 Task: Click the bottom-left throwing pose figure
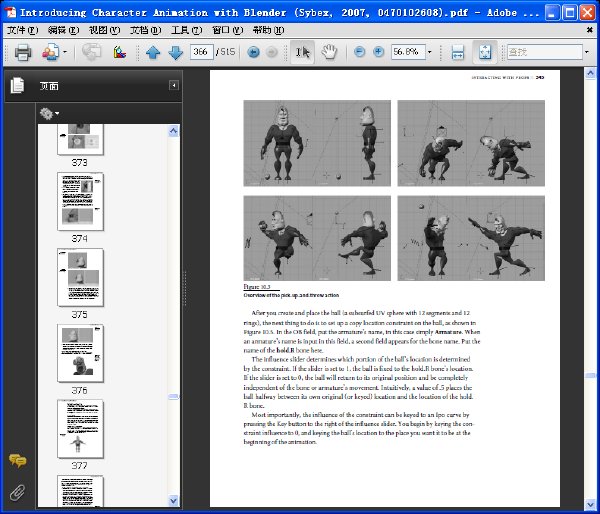click(317, 238)
